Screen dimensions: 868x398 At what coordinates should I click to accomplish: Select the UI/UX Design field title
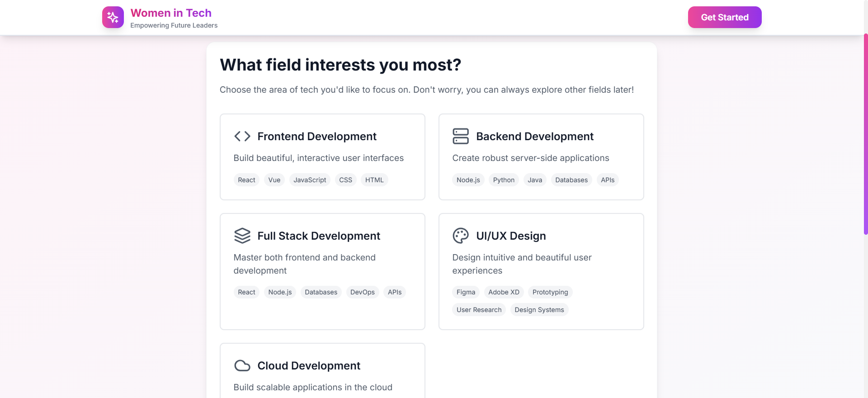[511, 236]
